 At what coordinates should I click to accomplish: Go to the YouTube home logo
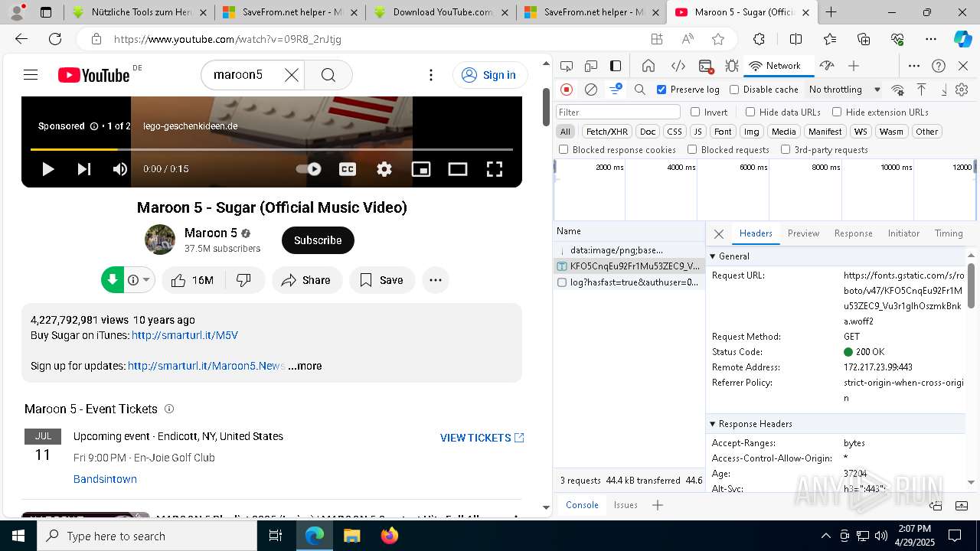(x=93, y=74)
